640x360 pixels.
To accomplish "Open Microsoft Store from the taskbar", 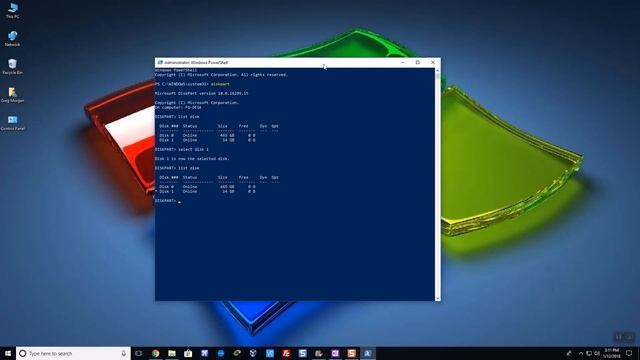I will tap(188, 353).
